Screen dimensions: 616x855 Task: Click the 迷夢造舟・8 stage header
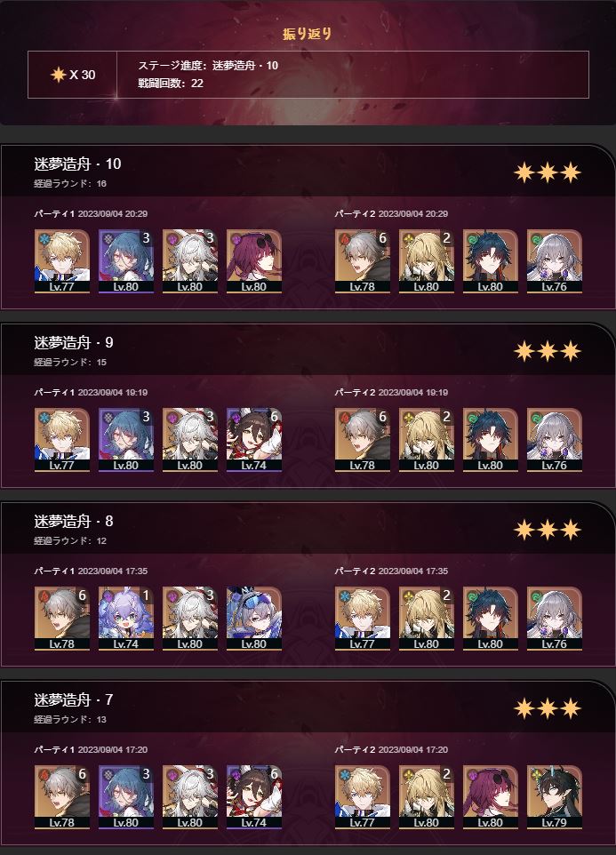tap(74, 522)
